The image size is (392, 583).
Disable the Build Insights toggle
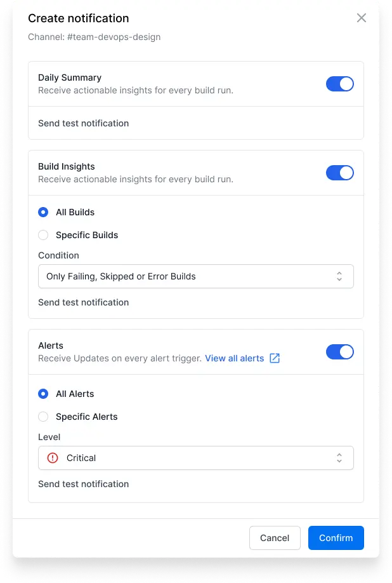339,173
